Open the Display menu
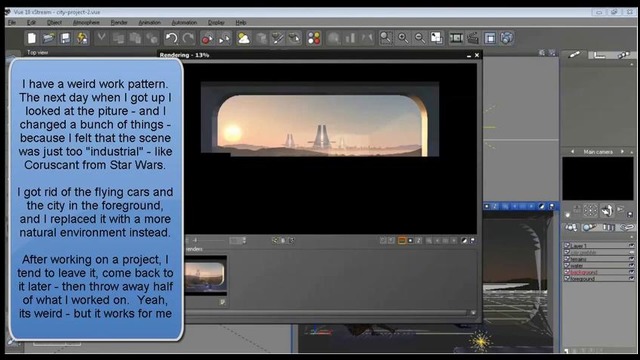 point(216,22)
